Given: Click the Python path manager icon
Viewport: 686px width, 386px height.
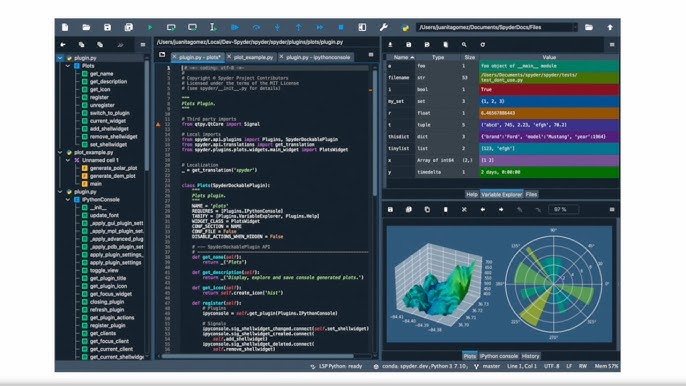Looking at the screenshot, I should coord(405,28).
